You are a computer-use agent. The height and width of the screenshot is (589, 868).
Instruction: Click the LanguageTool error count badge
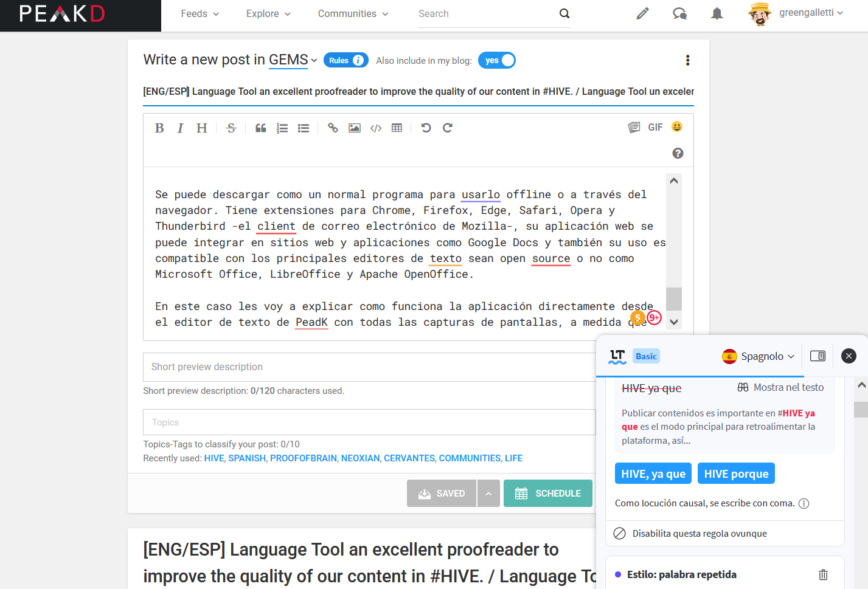point(654,317)
